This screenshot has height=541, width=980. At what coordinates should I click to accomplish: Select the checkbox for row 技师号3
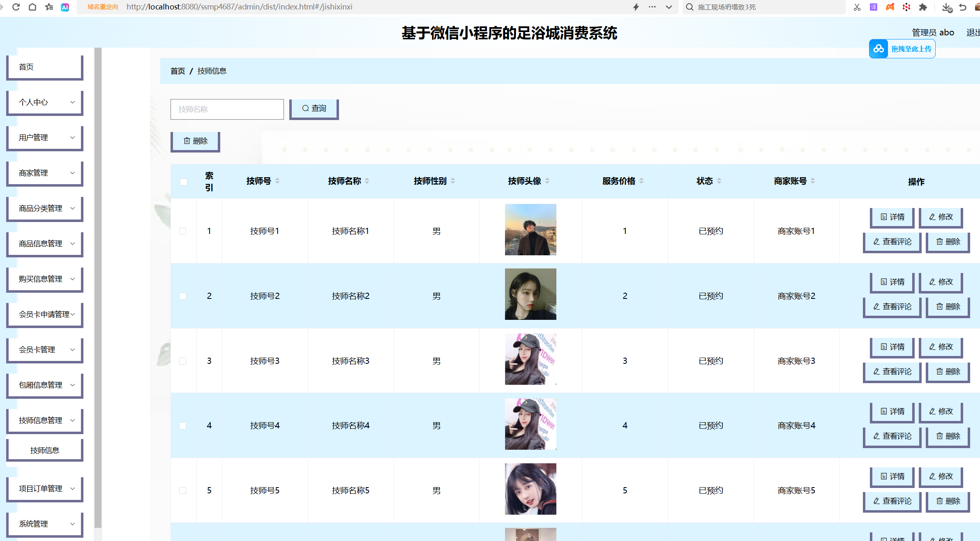point(183,361)
